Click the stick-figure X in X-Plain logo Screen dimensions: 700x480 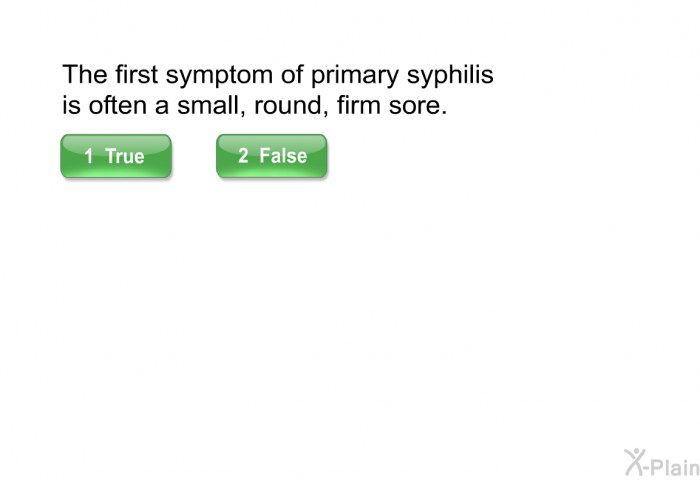click(635, 462)
